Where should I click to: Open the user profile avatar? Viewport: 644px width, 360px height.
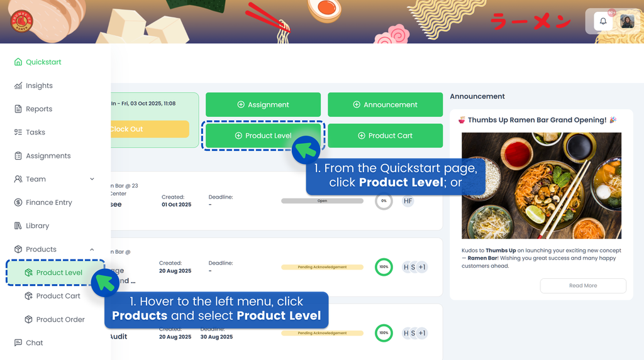(627, 21)
